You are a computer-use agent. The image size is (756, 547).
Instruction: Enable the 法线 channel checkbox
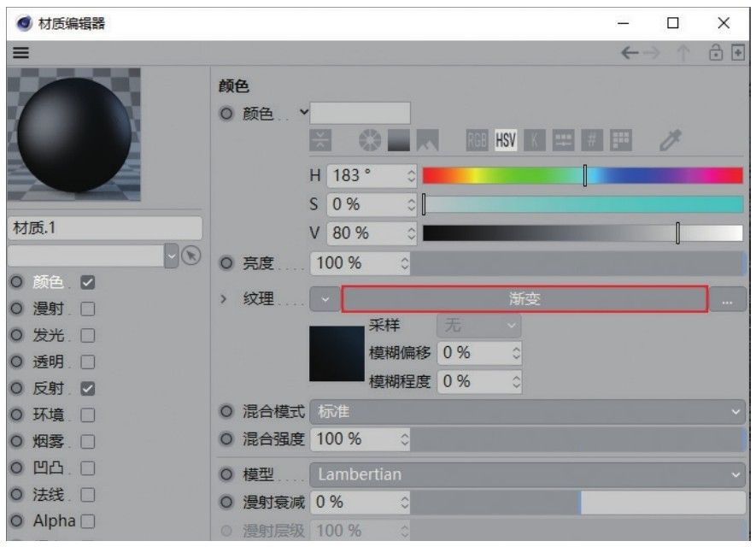tap(88, 494)
